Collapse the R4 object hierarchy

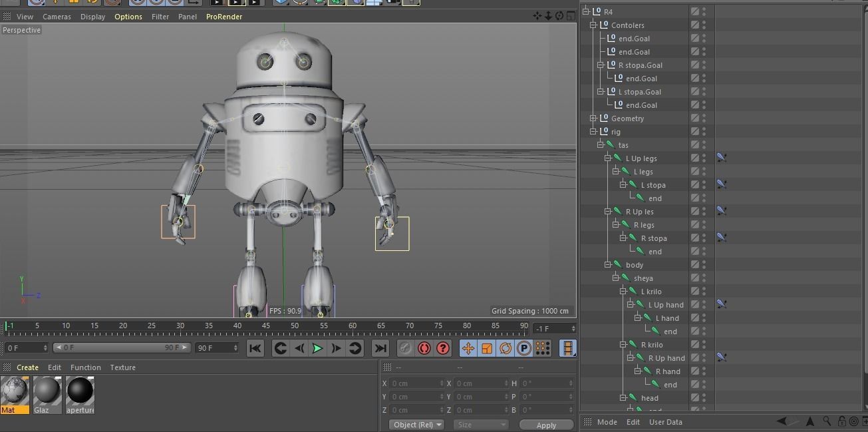586,11
